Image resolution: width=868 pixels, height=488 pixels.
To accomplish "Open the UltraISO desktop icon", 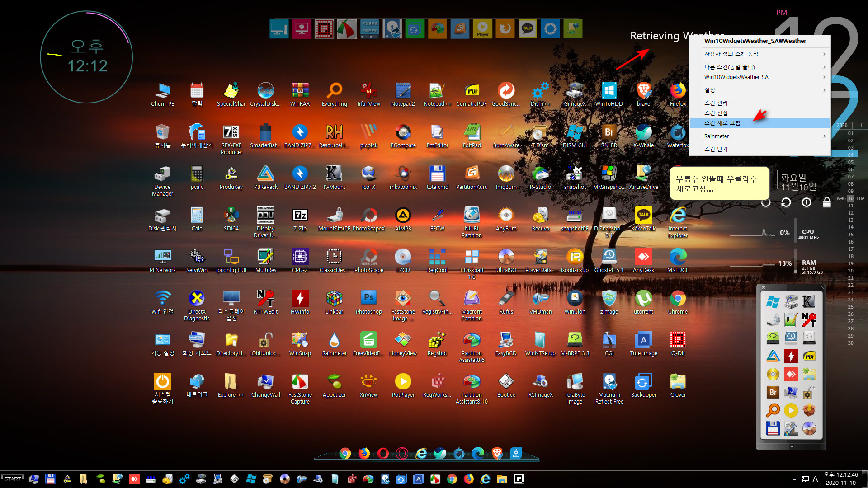I will (x=506, y=261).
